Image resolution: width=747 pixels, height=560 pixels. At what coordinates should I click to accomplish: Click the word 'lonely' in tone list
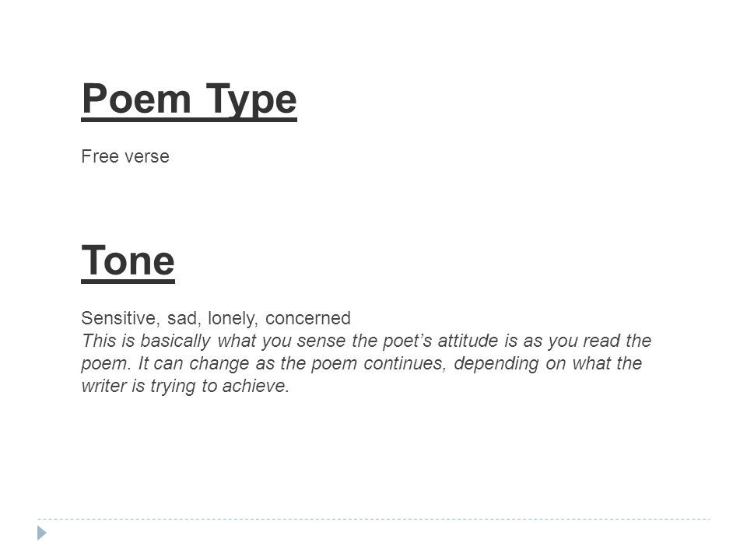233,319
